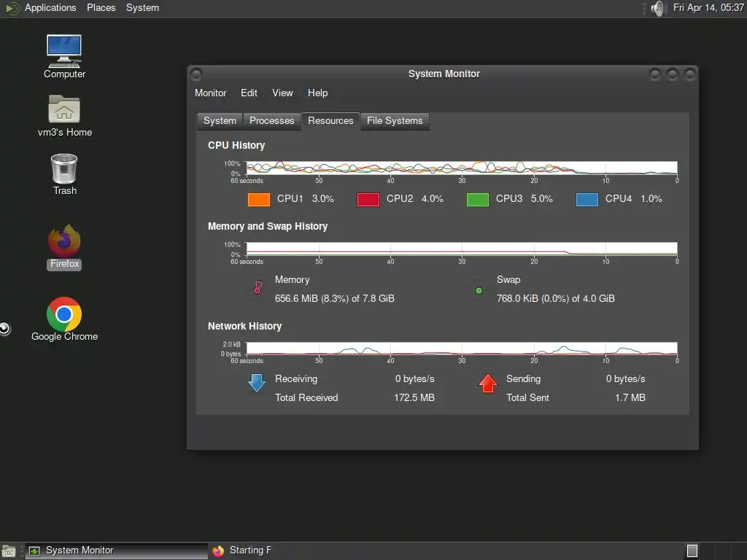
Task: Open the Help menu
Action: pos(317,93)
